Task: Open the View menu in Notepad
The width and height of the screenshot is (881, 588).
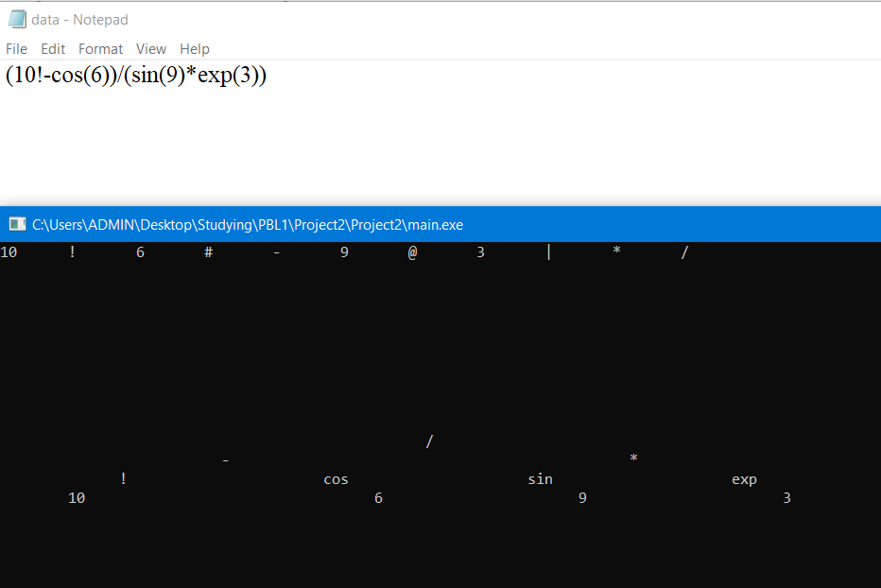Action: point(151,49)
